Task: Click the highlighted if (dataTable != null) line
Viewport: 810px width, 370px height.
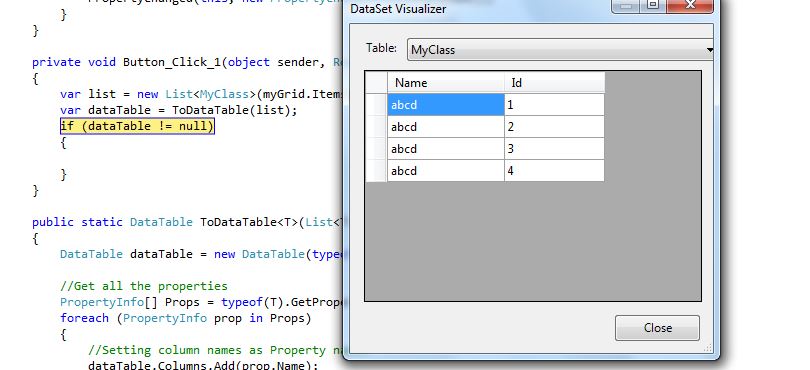Action: pos(137,126)
